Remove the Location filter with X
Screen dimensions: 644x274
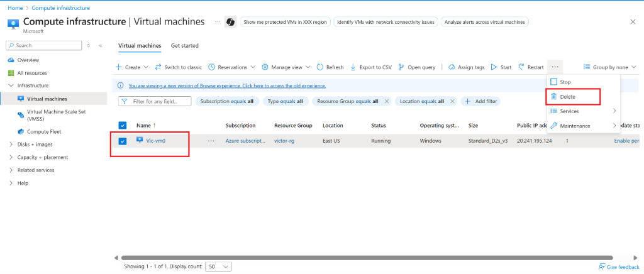click(x=452, y=101)
